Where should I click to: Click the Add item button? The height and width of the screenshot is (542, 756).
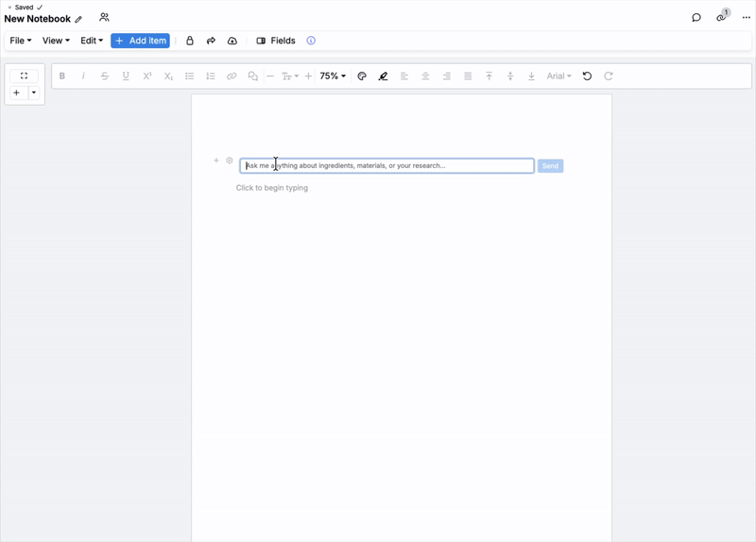pos(140,41)
